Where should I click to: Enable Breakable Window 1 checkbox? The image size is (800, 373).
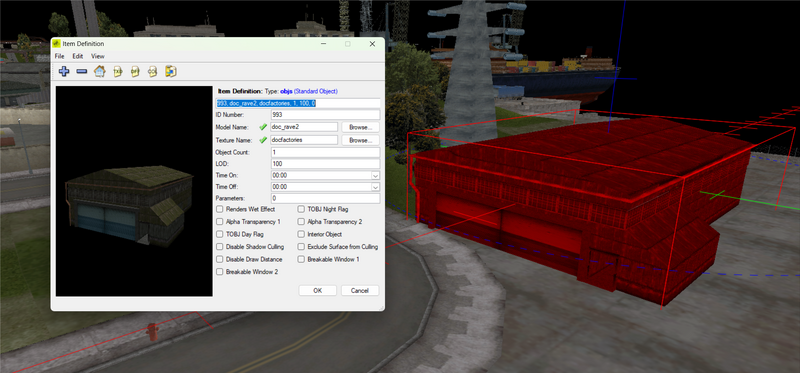click(x=301, y=259)
